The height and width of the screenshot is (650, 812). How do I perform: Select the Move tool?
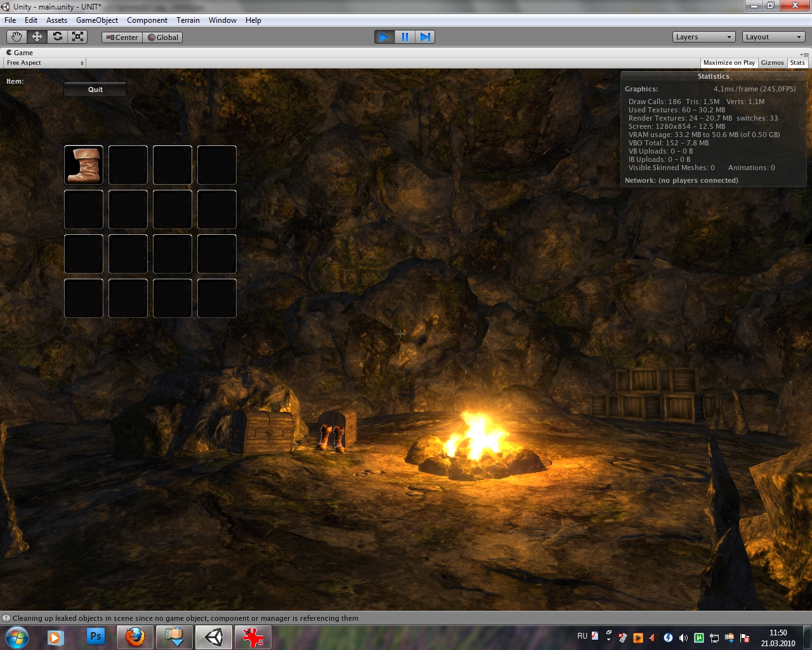[x=37, y=37]
